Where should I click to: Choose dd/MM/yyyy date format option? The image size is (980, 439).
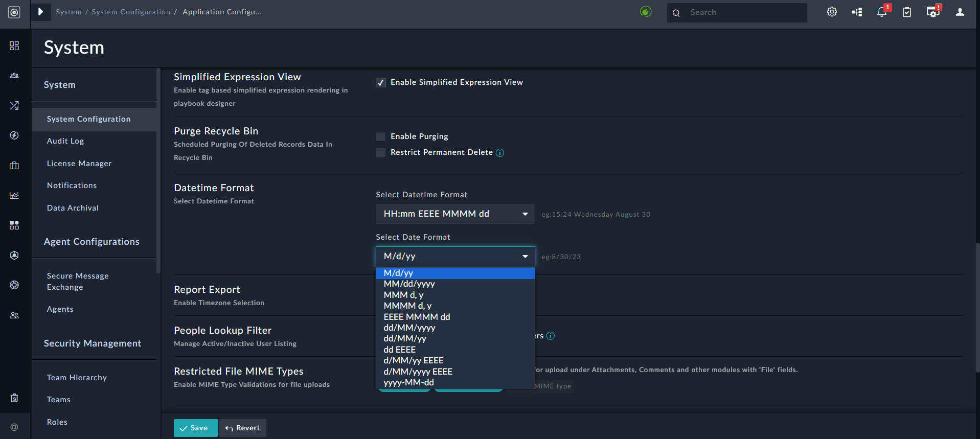coord(455,328)
